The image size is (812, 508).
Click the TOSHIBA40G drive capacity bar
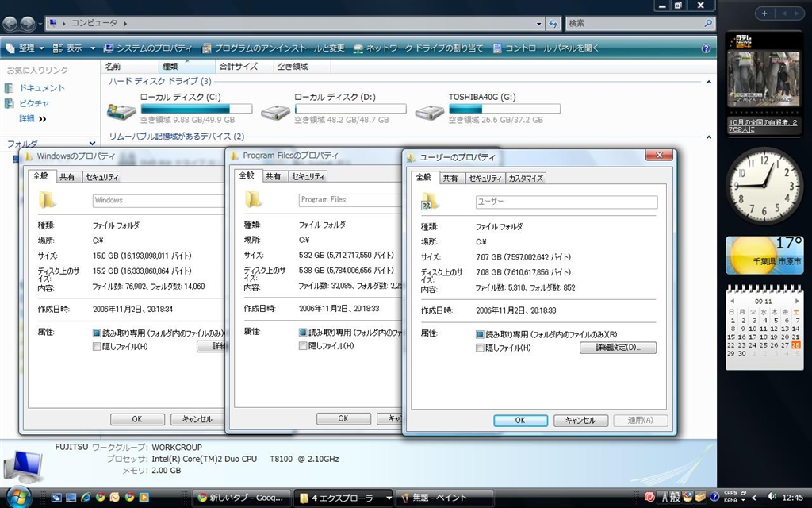504,109
